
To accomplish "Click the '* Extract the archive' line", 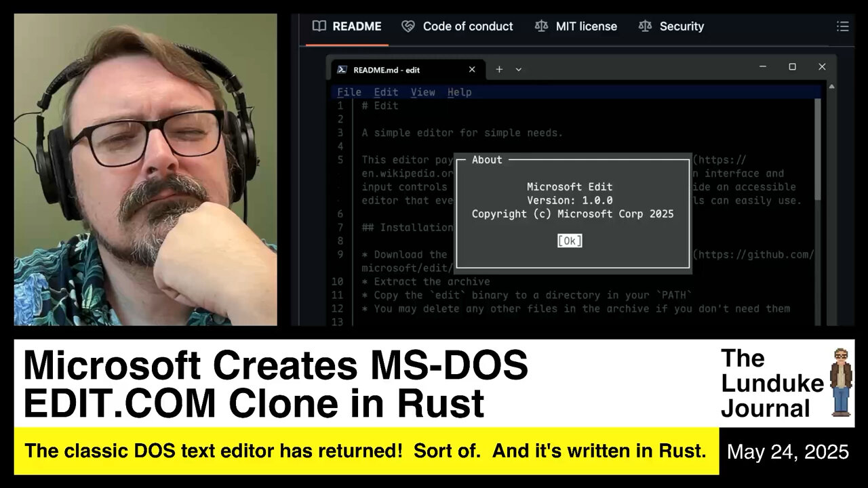I will [425, 281].
